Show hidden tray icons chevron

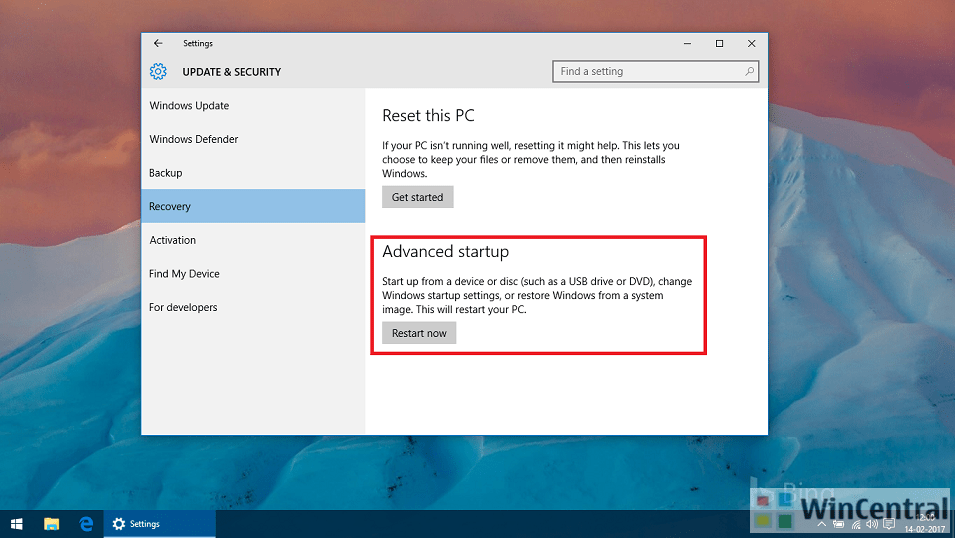pyautogui.click(x=822, y=524)
